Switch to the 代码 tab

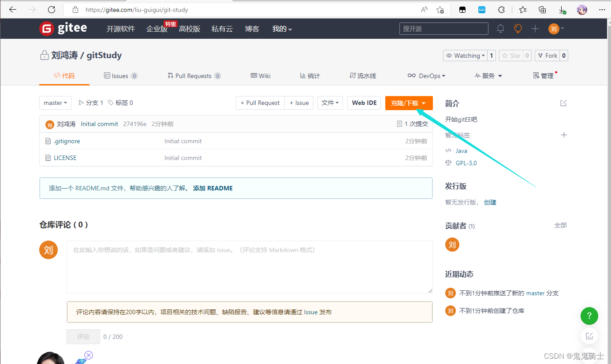tap(64, 75)
